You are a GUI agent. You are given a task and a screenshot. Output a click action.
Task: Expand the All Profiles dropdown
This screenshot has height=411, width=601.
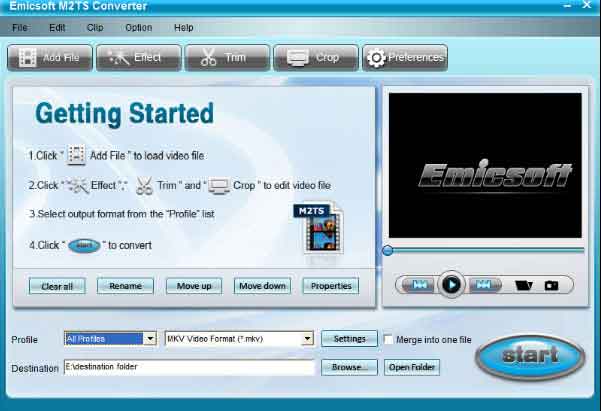[x=150, y=339]
